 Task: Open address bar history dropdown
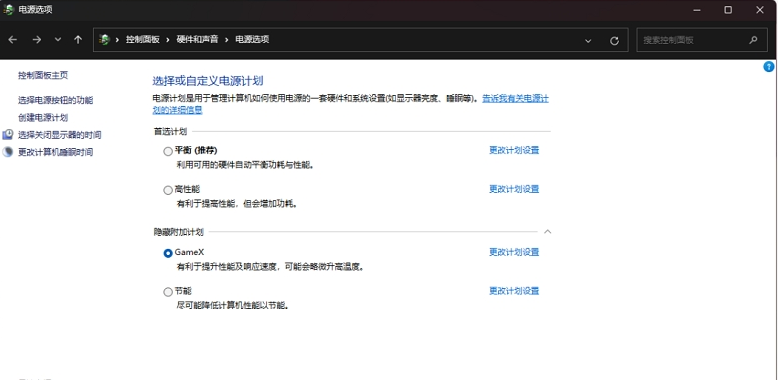[x=588, y=41]
